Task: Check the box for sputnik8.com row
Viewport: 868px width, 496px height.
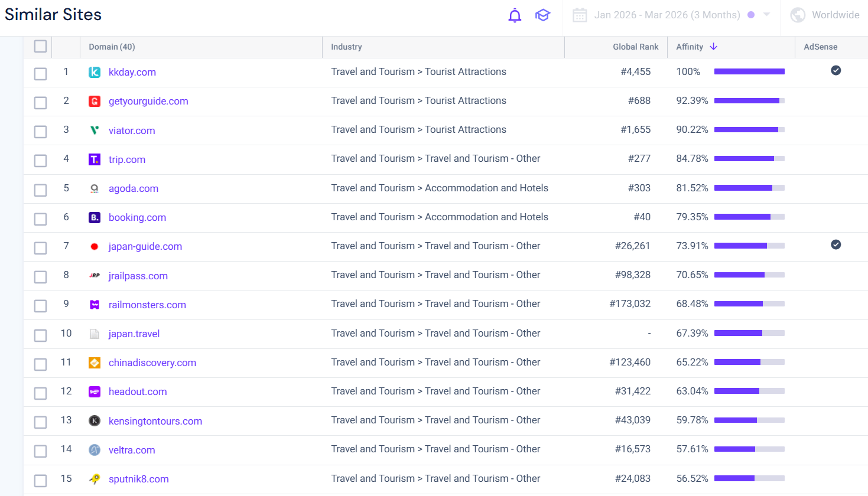Action: tap(40, 481)
